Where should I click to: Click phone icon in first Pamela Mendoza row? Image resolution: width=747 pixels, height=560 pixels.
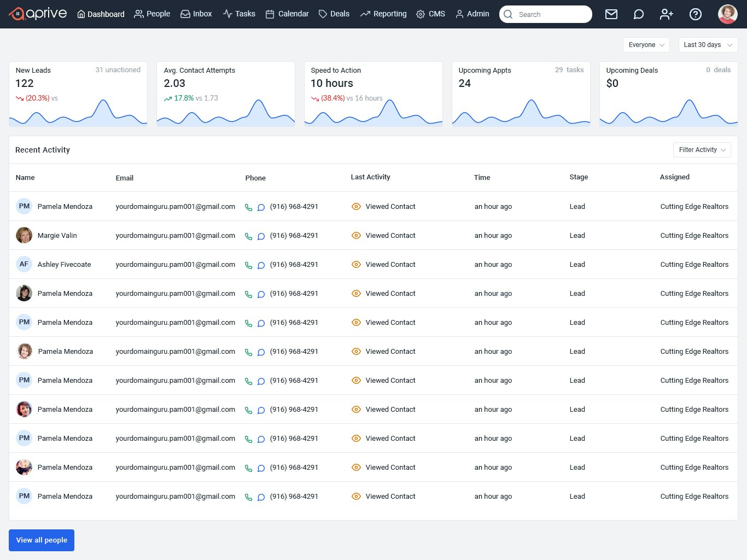(248, 207)
